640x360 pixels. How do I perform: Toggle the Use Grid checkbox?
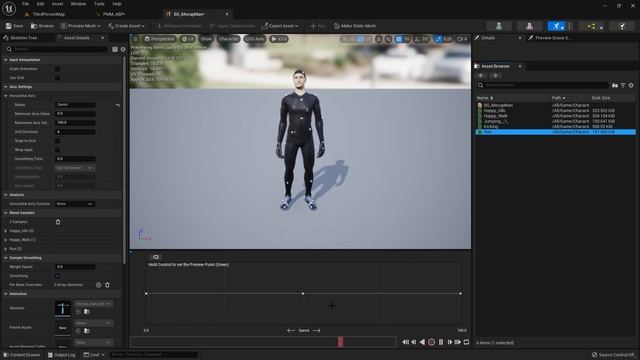click(57, 78)
